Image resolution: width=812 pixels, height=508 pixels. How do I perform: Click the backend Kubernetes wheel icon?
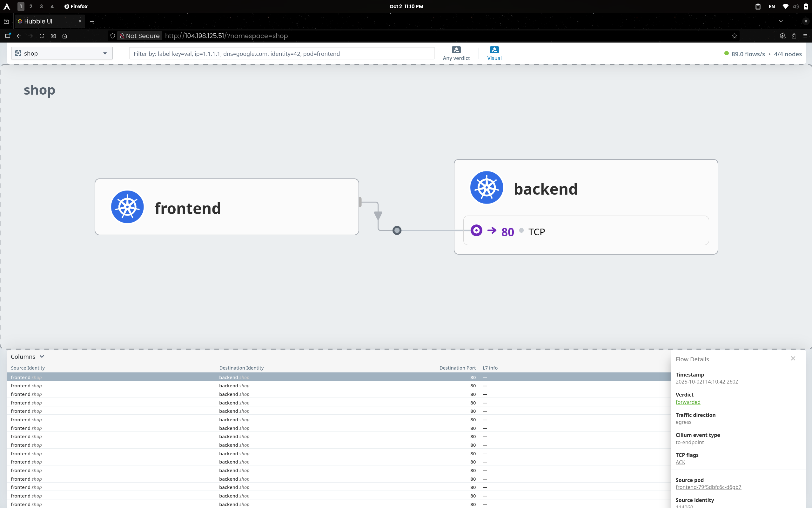(x=486, y=187)
